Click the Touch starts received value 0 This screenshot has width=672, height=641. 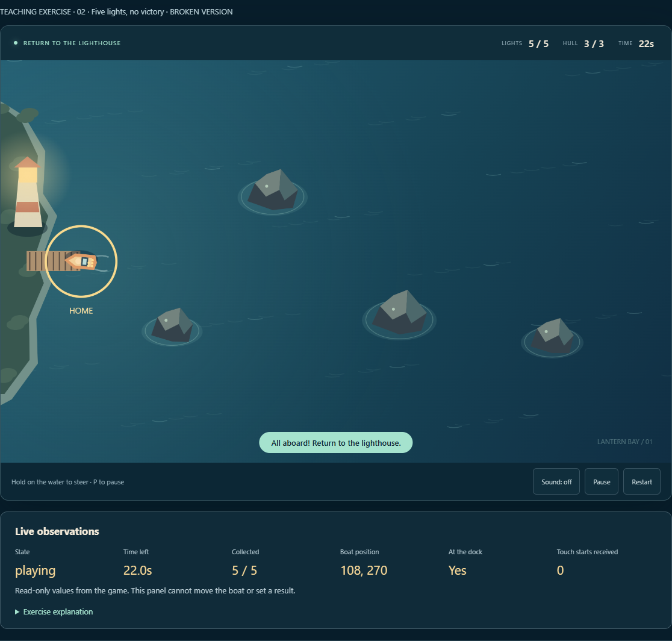click(x=560, y=571)
